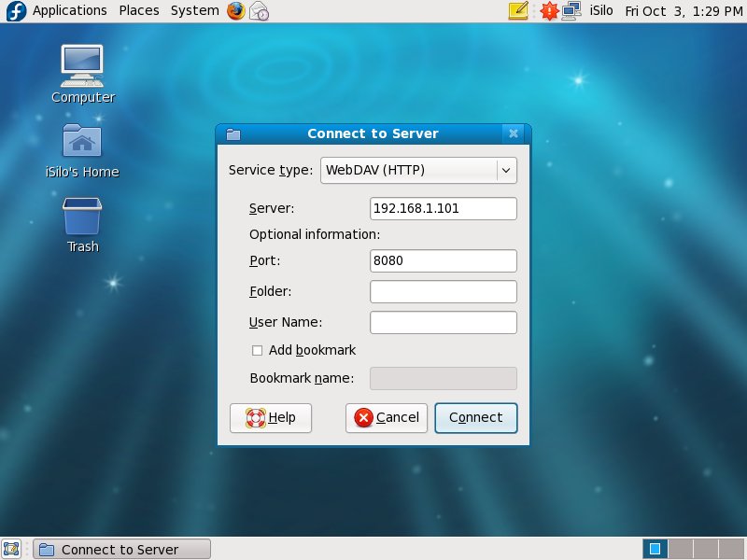Click the Cancel button
Viewport: 747px width, 560px height.
387,417
